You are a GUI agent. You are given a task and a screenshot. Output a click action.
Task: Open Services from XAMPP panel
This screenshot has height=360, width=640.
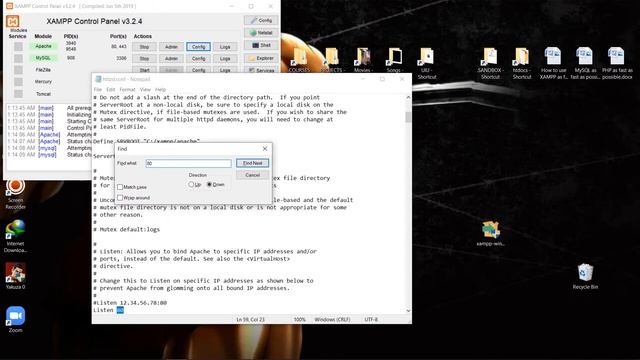pyautogui.click(x=261, y=70)
